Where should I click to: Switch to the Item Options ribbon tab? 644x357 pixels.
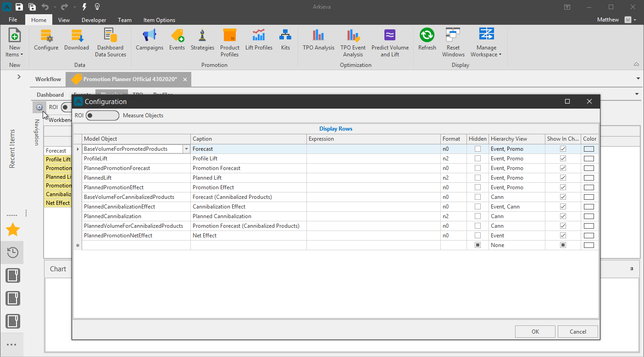[x=159, y=20]
